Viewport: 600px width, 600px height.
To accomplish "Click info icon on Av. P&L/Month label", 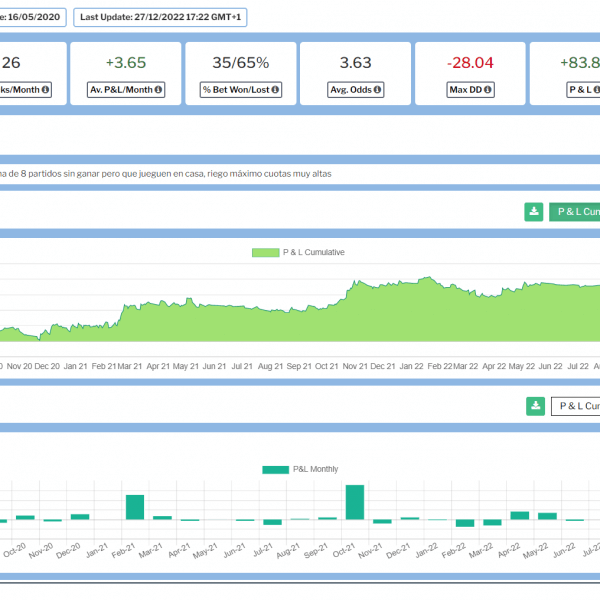I will (x=158, y=90).
